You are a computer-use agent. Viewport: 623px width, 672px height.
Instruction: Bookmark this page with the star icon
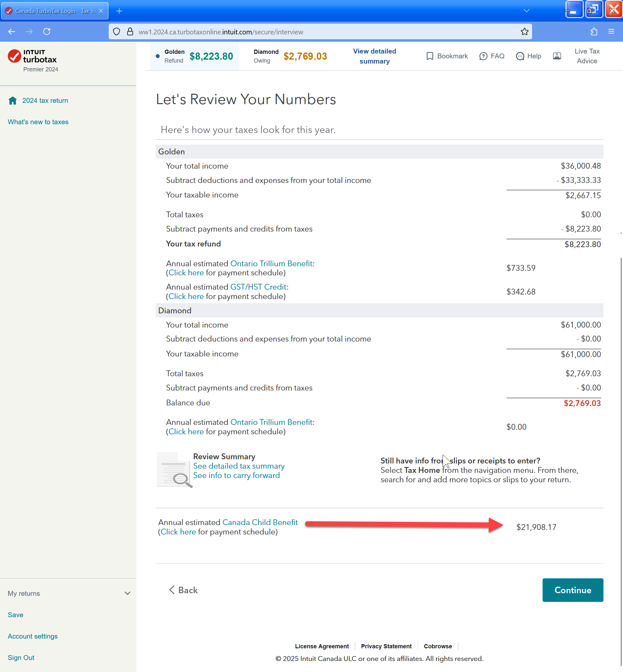tap(525, 32)
